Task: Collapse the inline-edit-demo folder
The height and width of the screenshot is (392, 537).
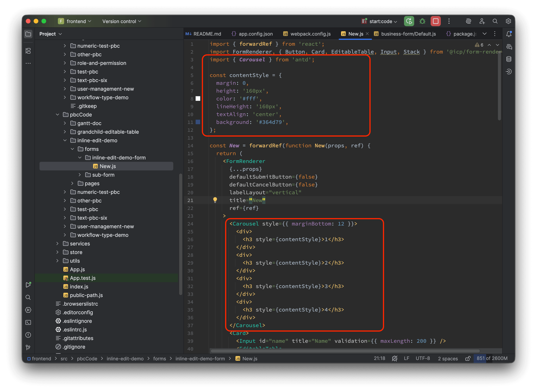Action: pos(65,141)
